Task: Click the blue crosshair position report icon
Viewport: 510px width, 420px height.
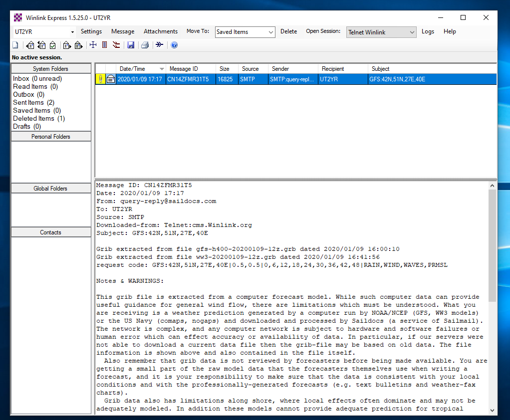Action: [93, 45]
